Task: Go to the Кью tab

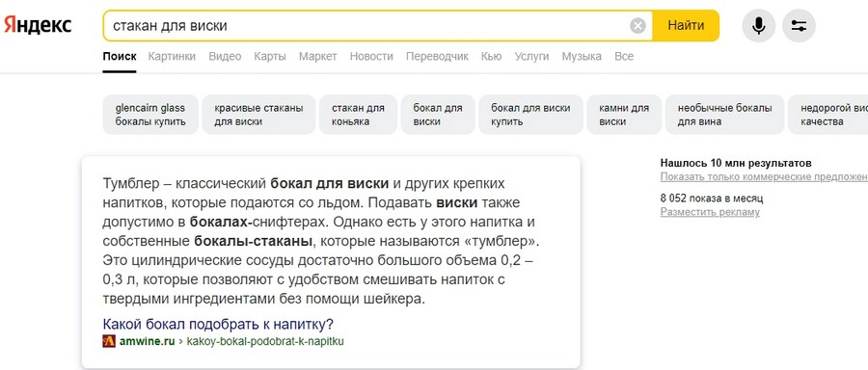Action: [x=491, y=57]
